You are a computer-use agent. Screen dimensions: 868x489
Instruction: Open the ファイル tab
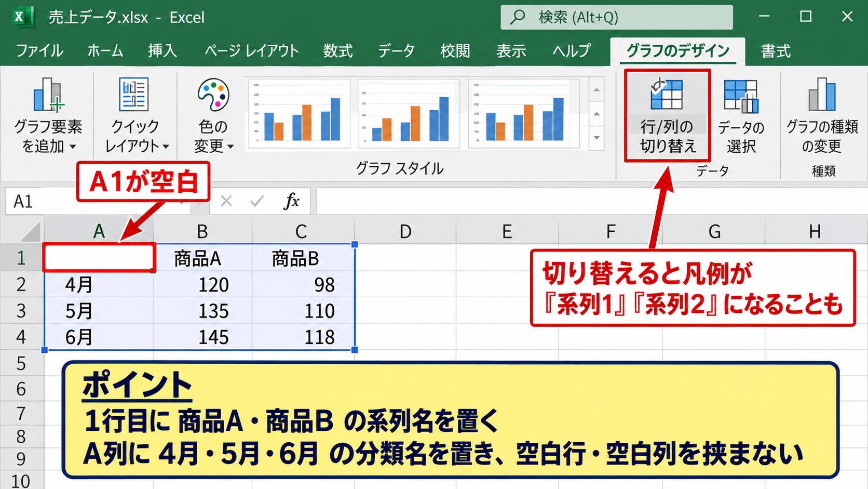coord(39,51)
